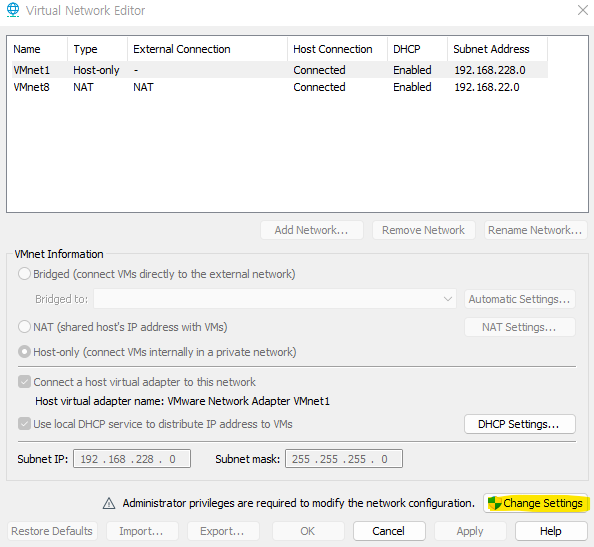Click the Subnet Address column header
Image resolution: width=594 pixels, height=547 pixels.
[497, 49]
